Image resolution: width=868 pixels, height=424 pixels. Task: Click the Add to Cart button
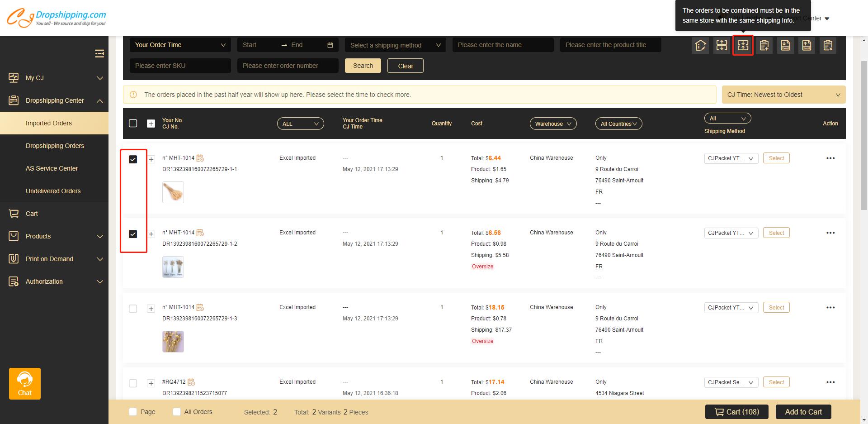pos(803,412)
